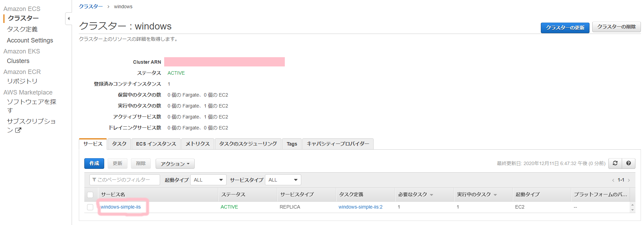Open キャパシティープロバイダー tab
This screenshot has width=644, height=225.
pos(338,144)
